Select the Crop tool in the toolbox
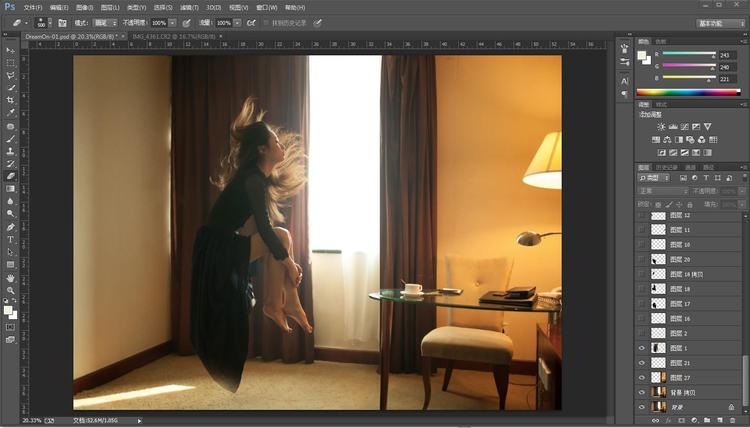This screenshot has height=428, width=750. (x=11, y=100)
